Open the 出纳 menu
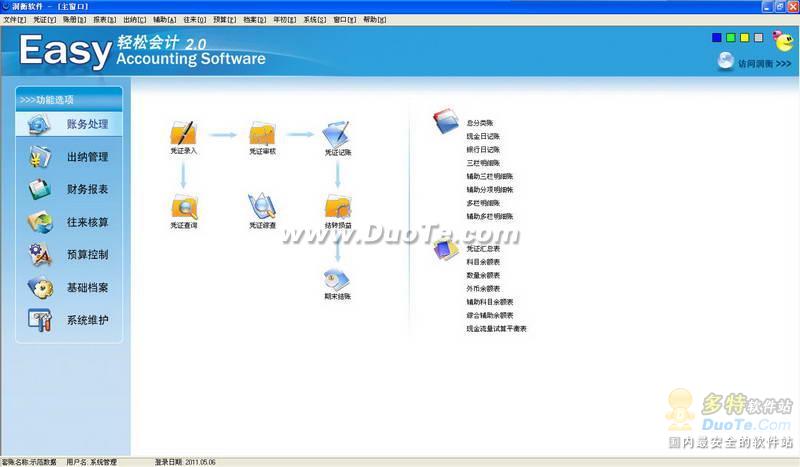The height and width of the screenshot is (467, 800). pyautogui.click(x=135, y=19)
